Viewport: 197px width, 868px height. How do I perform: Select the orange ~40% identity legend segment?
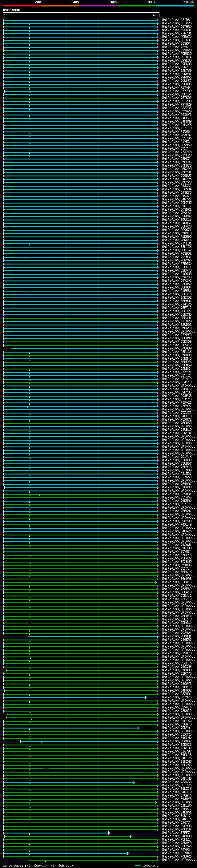pyautogui.click(x=60, y=6)
